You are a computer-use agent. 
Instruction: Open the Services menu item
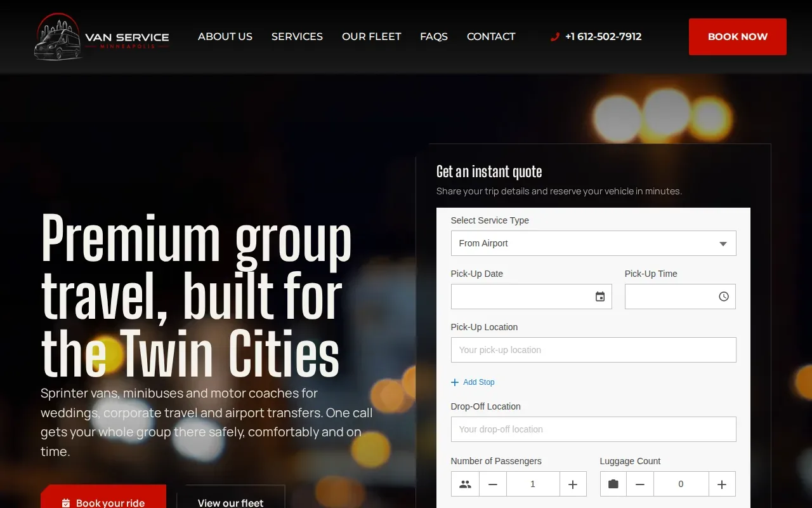(297, 37)
